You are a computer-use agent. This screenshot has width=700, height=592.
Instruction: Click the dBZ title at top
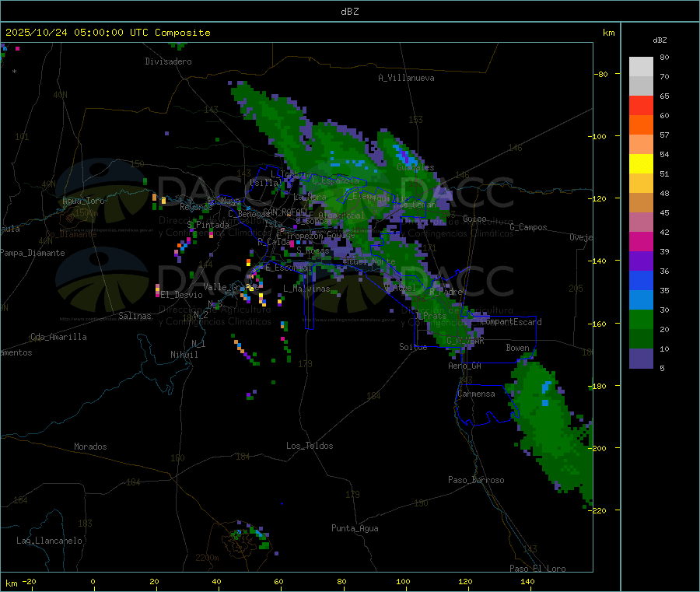pyautogui.click(x=349, y=12)
